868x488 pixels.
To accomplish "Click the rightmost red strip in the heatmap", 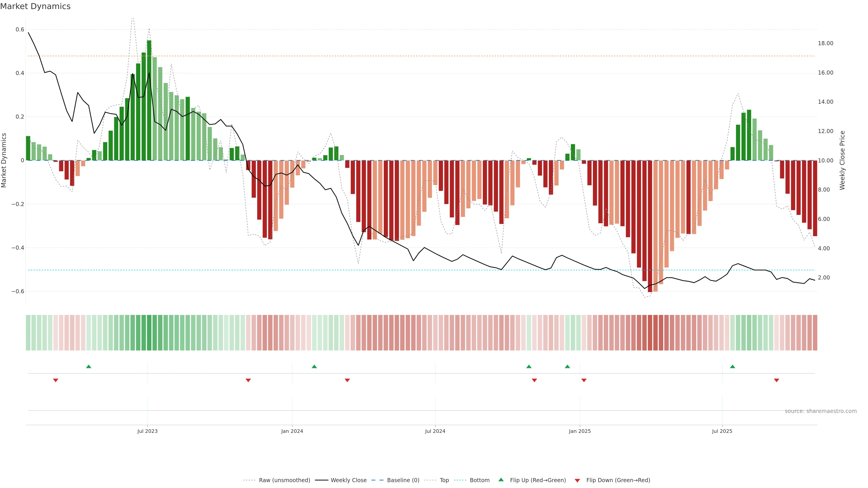I will point(815,332).
